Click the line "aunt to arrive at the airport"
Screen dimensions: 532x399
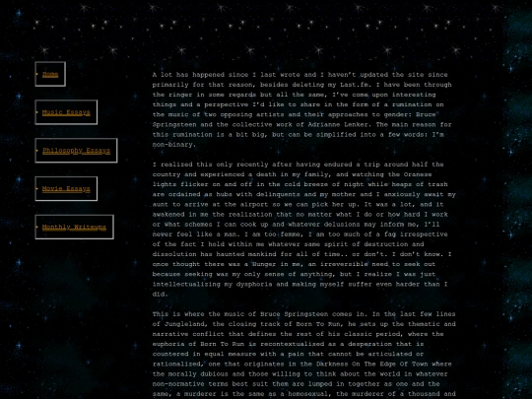298,205
